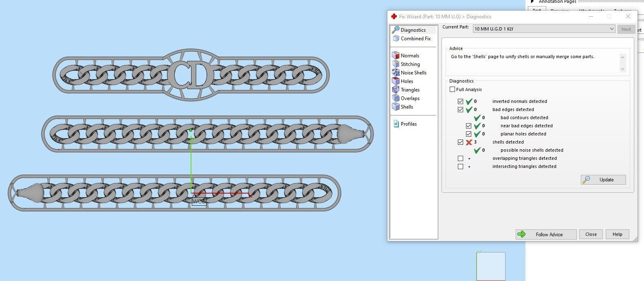Screen dimensions: 644x281
Task: Click the red X beside shells detected
Action: click(469, 142)
